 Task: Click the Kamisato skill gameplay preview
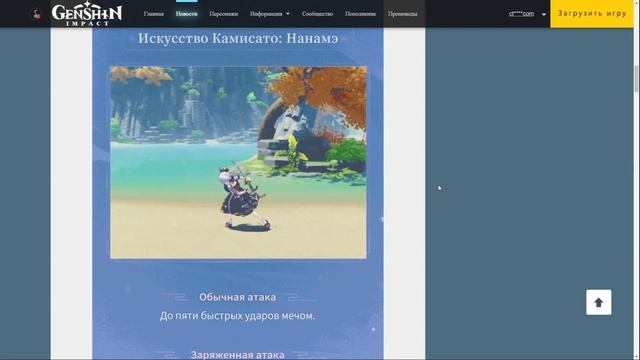238,162
